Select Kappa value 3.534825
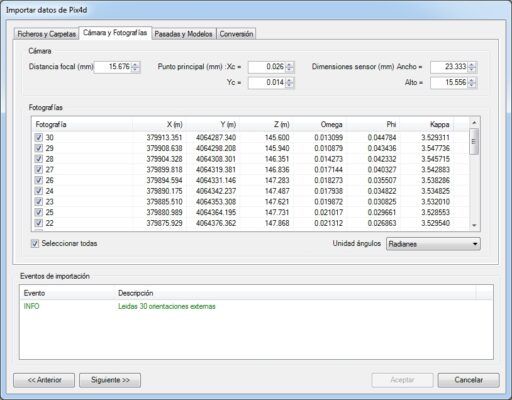Screen dimensions: 512x400 pos(435,191)
